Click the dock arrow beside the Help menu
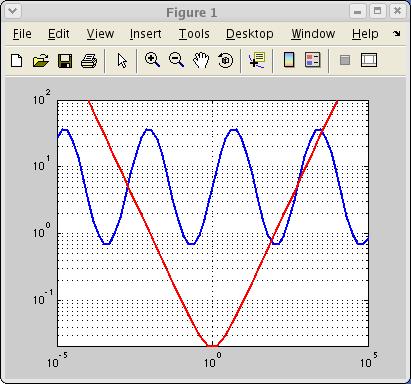 pos(396,34)
